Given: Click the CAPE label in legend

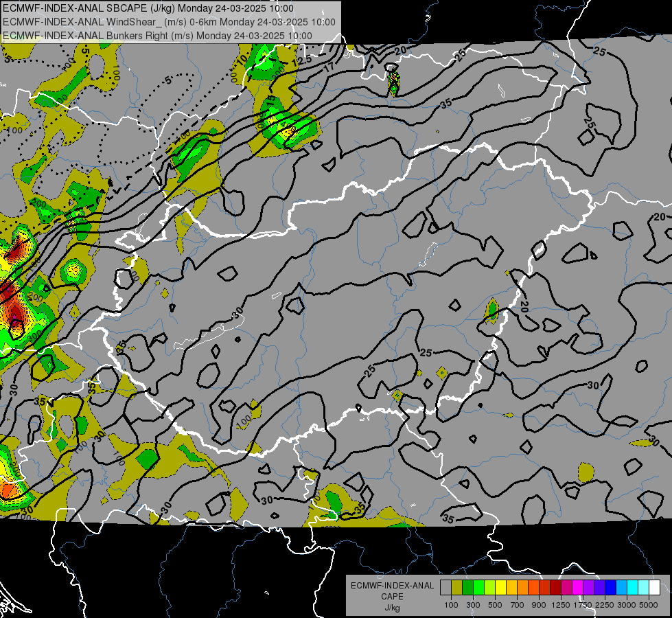Looking at the screenshot, I should 392,597.
